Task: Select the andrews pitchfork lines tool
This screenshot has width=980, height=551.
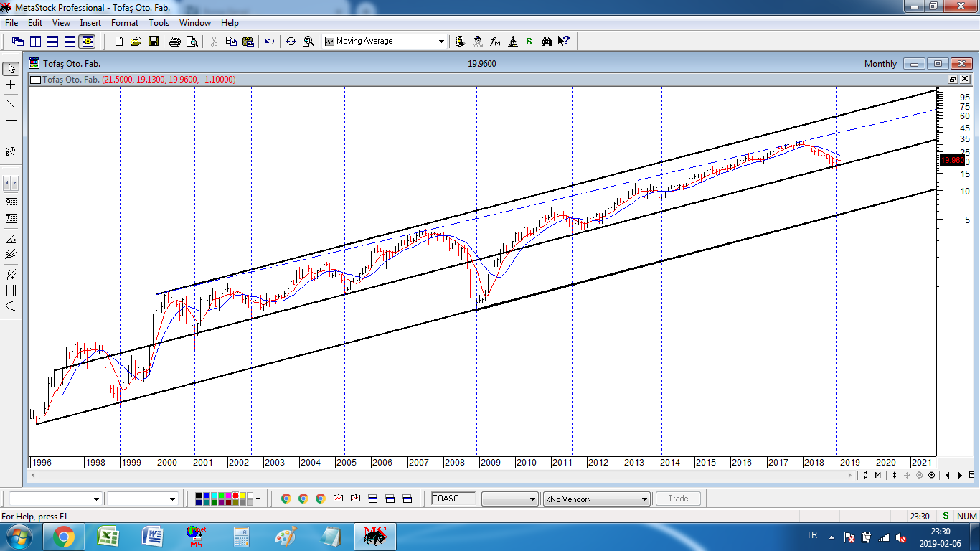Action: (x=11, y=273)
